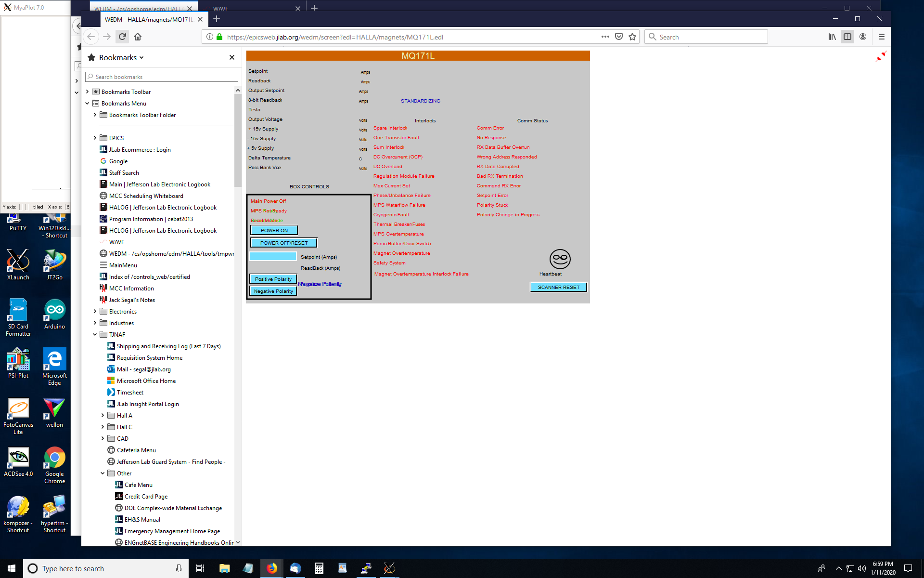Expand the Industries folder
924x578 pixels.
(x=95, y=323)
